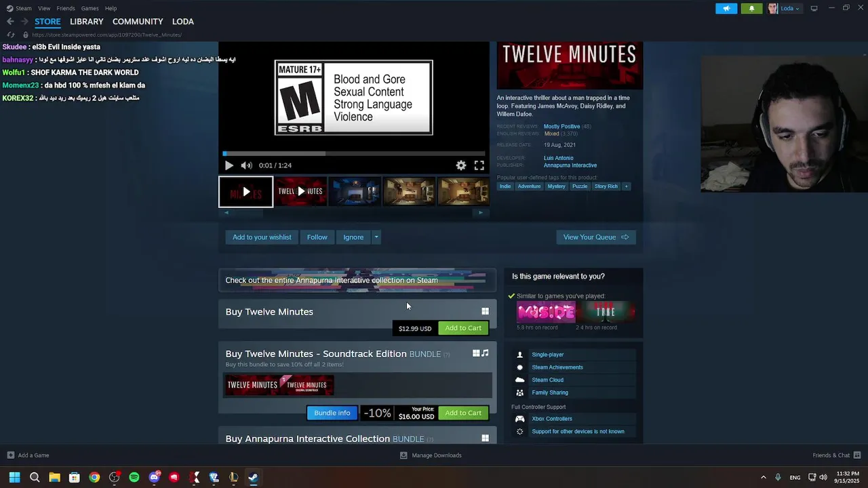Open the Friends menu

[66, 8]
